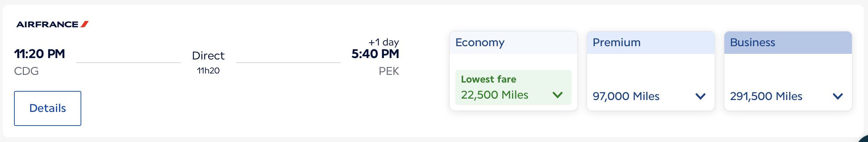Choose the Lowest fare green box
Image resolution: width=868 pixels, height=142 pixels.
(x=514, y=87)
